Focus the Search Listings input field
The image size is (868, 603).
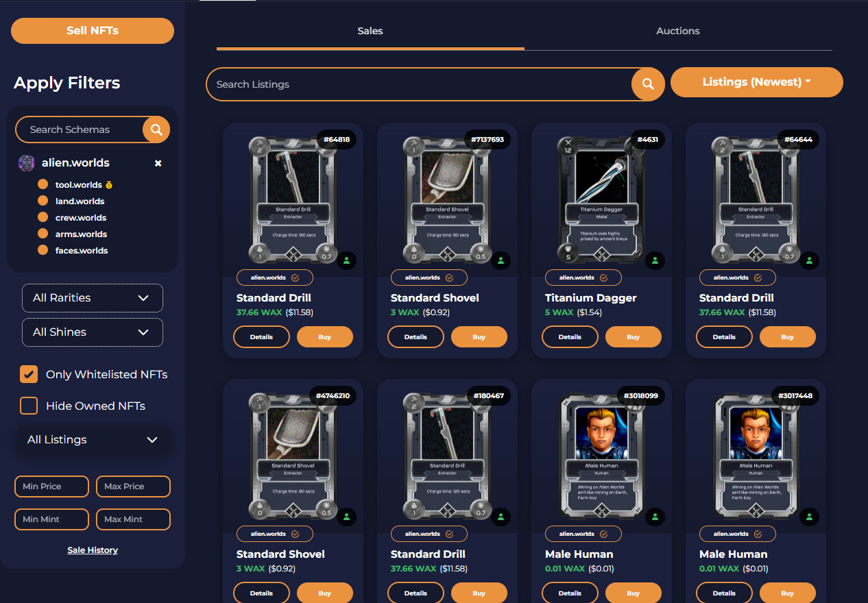[x=419, y=84]
